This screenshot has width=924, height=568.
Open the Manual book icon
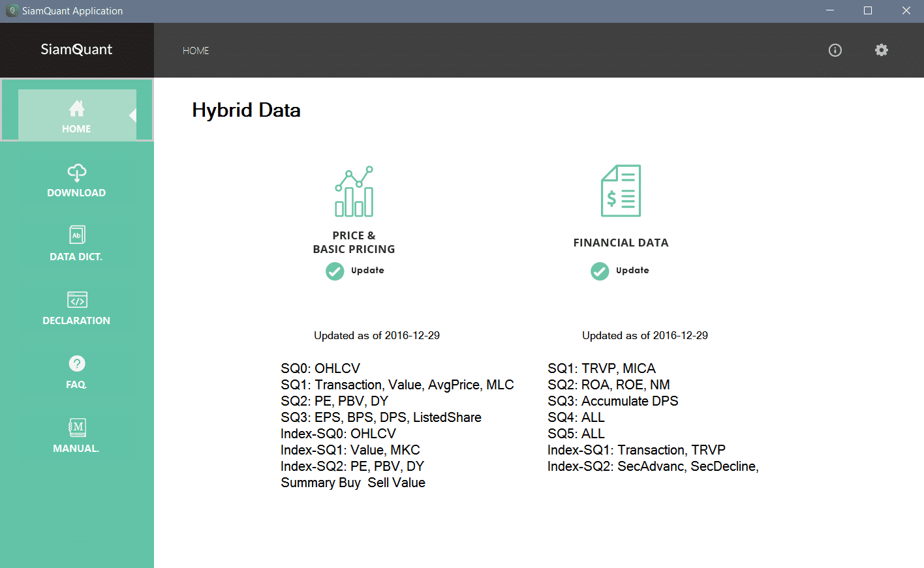[x=76, y=428]
